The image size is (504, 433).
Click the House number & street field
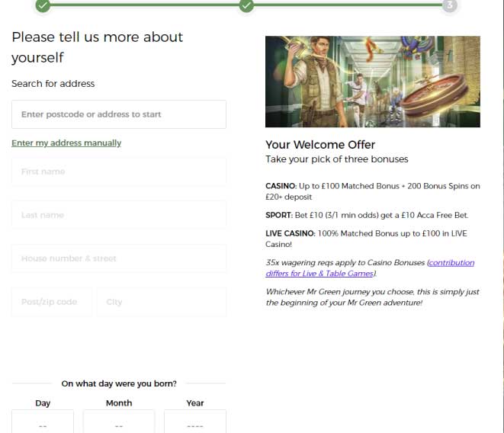[119, 258]
